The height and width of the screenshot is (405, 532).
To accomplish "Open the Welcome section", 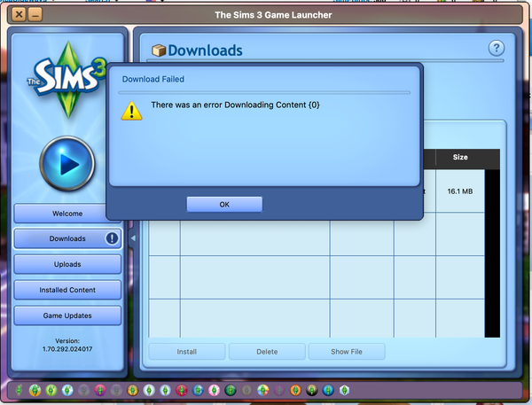I will [x=67, y=214].
